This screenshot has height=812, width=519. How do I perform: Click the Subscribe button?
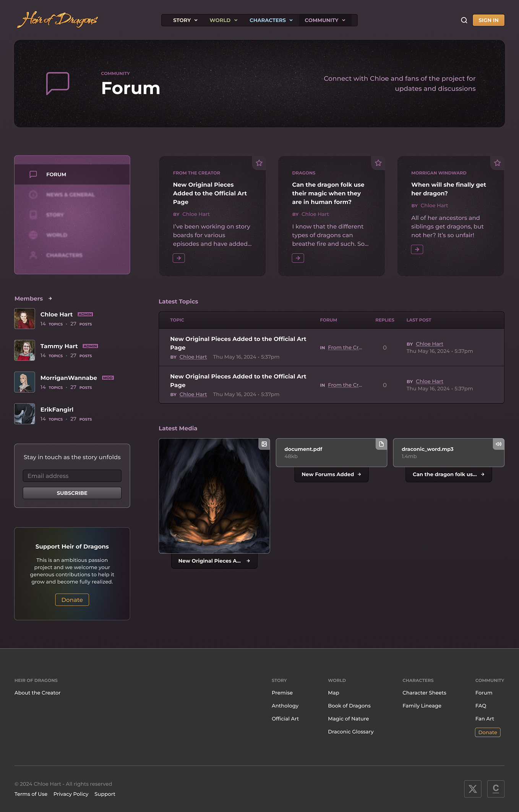(x=72, y=493)
